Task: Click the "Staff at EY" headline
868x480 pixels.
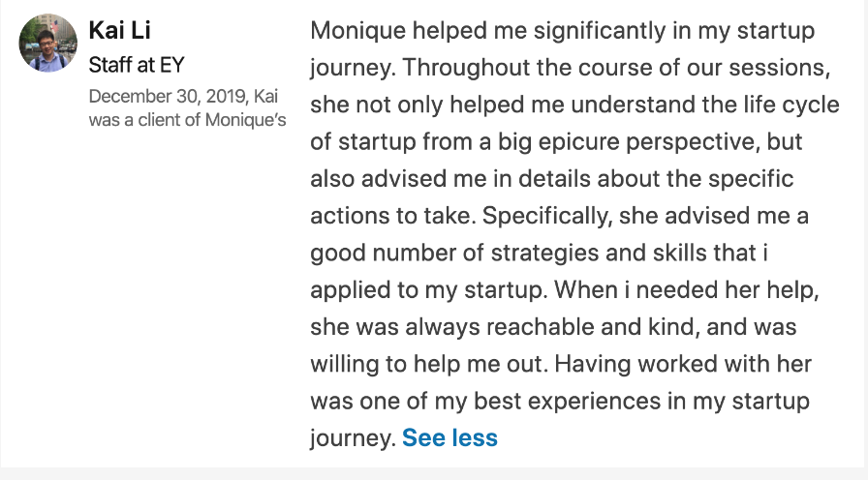Action: pyautogui.click(x=136, y=66)
